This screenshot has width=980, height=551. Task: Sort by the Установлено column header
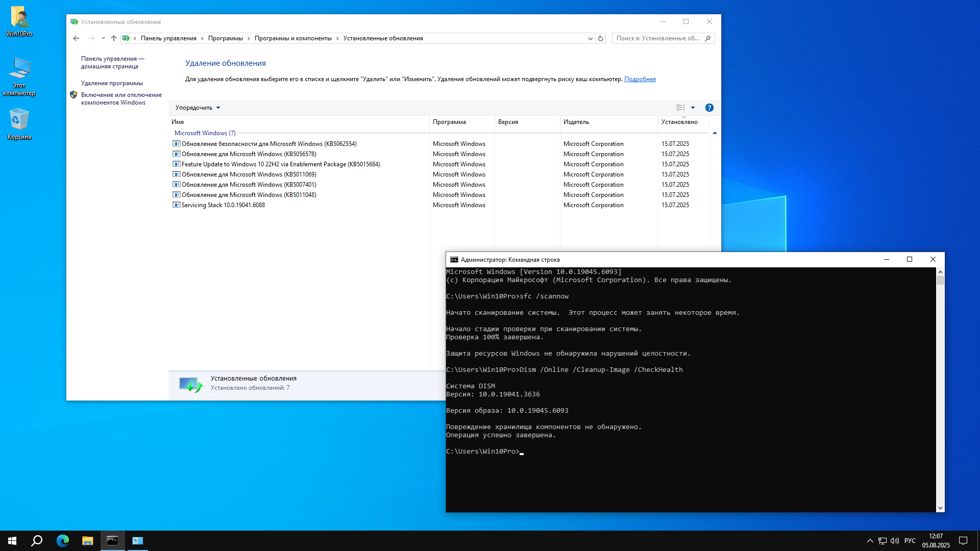pyautogui.click(x=683, y=122)
